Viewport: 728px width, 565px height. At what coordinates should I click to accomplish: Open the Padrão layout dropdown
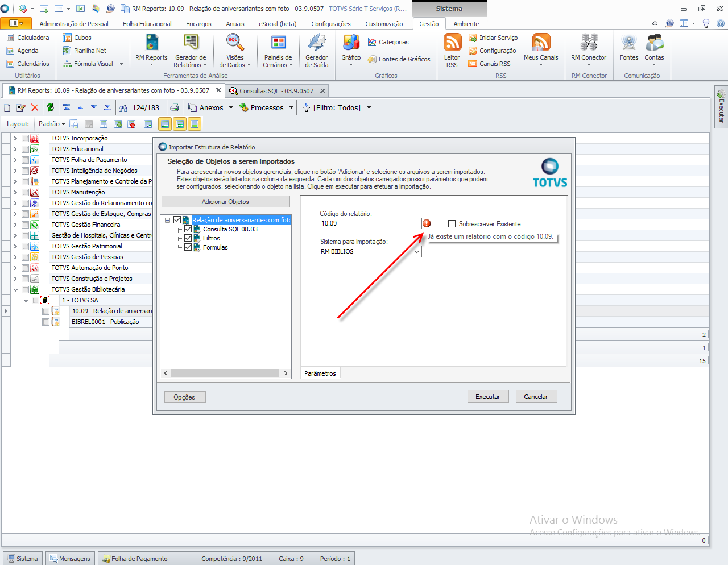tap(52, 124)
